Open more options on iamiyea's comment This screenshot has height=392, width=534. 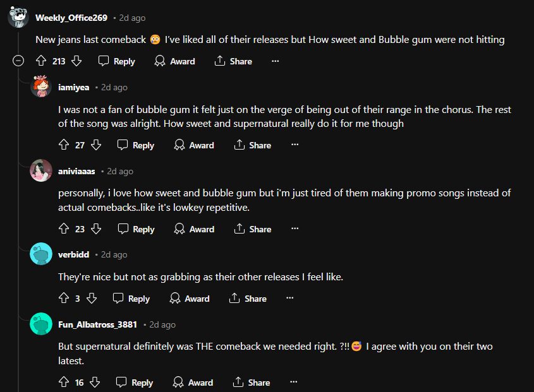(x=294, y=145)
